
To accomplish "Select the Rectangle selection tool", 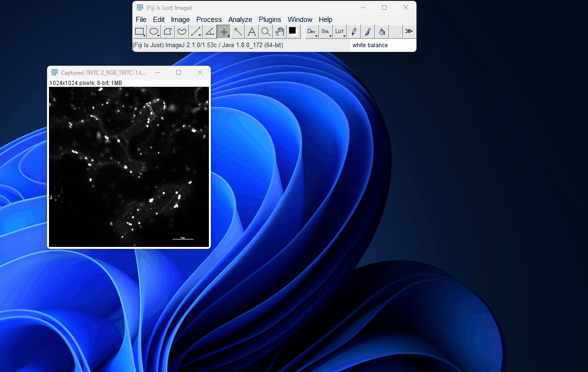I will [x=140, y=32].
